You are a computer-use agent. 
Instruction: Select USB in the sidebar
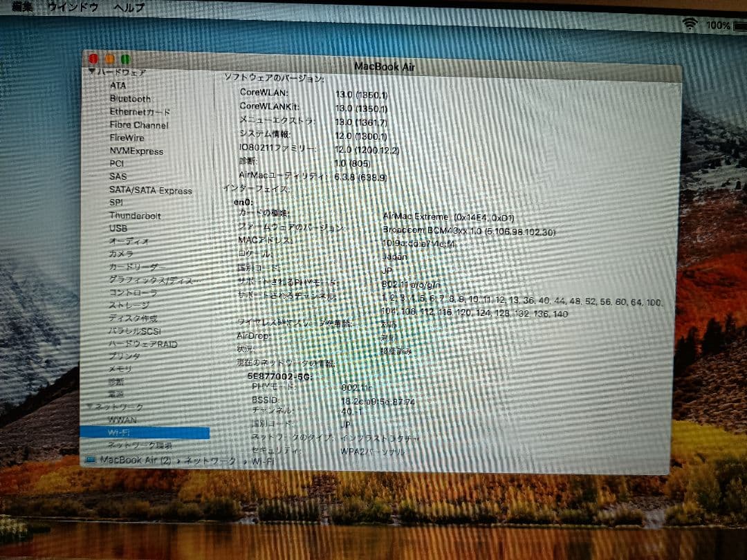tap(118, 228)
